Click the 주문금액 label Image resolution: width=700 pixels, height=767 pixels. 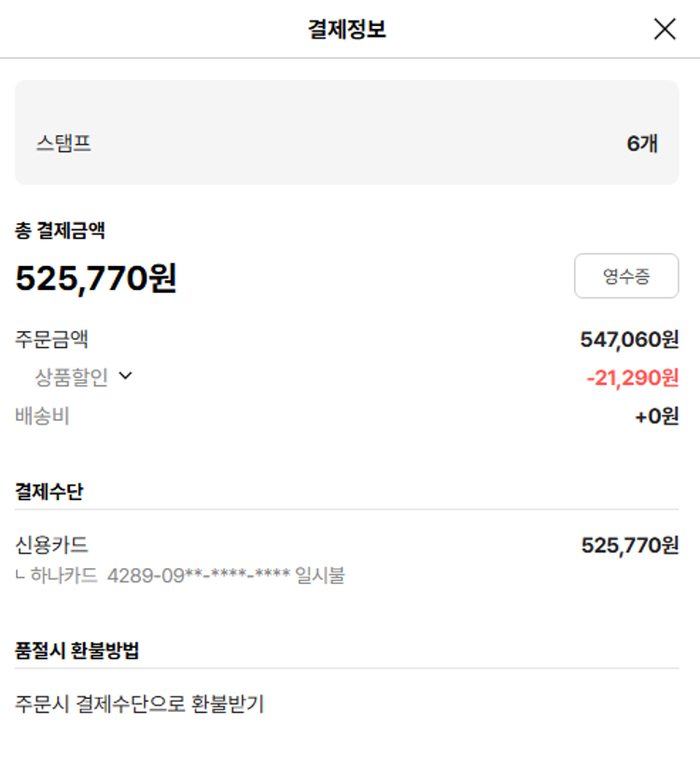click(52, 340)
